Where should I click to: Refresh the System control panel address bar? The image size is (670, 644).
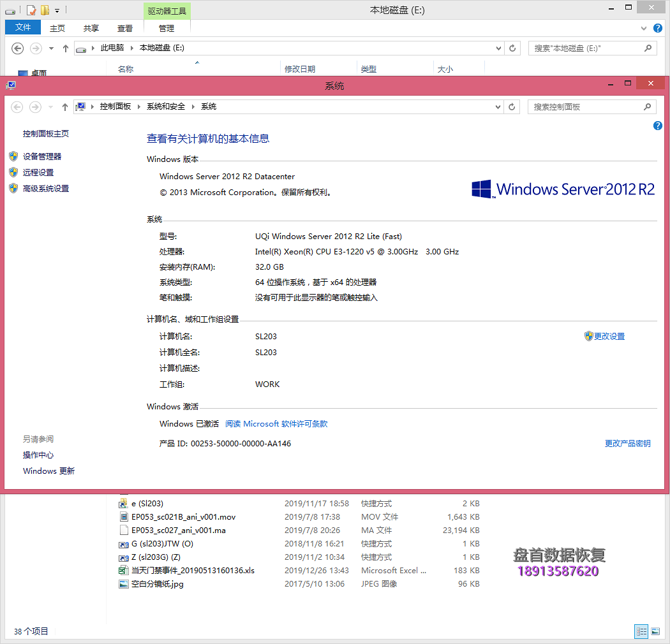(512, 106)
